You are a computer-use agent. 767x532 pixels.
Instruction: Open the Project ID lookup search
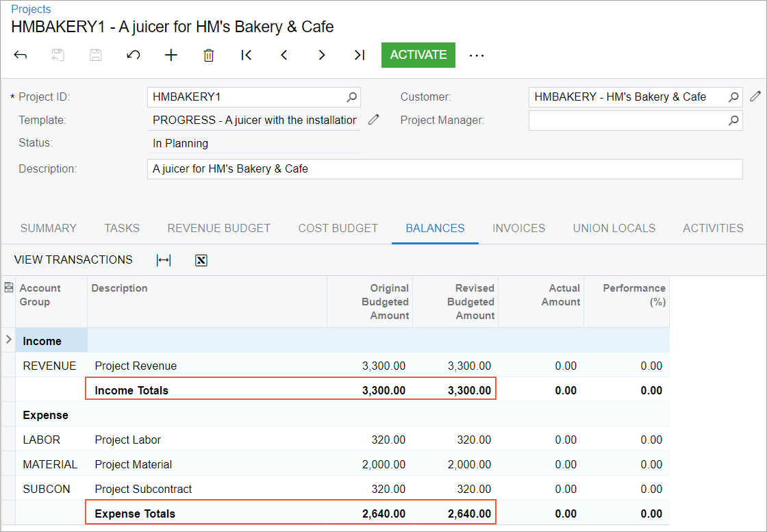pyautogui.click(x=351, y=97)
